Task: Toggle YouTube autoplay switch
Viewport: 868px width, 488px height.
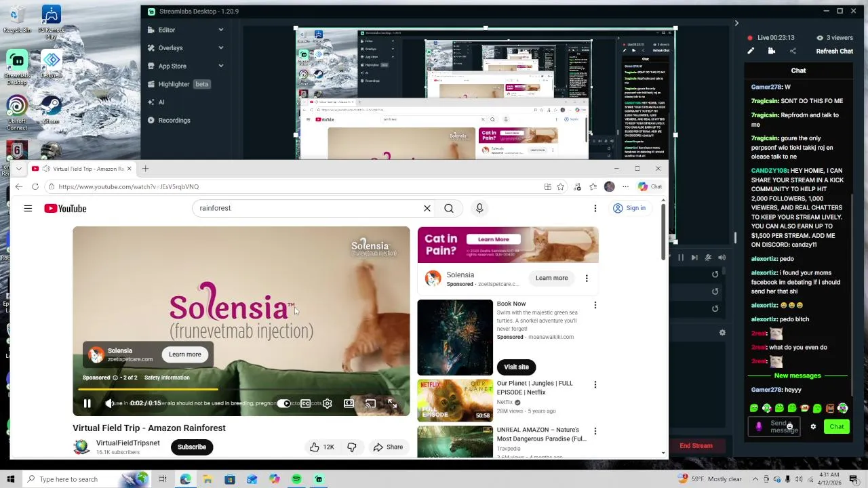Action: tap(284, 403)
